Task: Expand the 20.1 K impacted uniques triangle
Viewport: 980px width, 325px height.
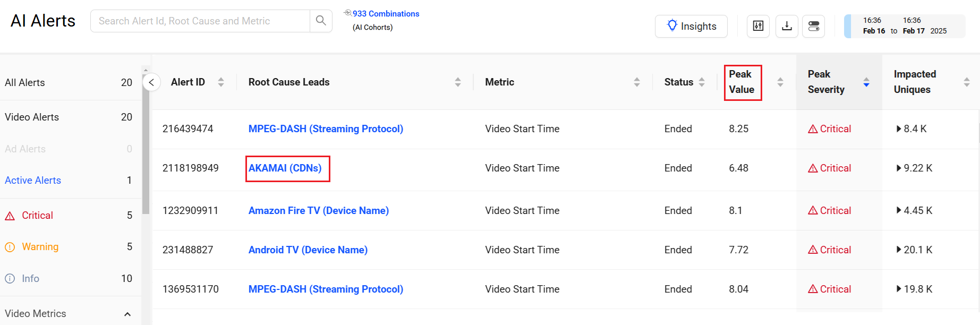Action: 899,250
